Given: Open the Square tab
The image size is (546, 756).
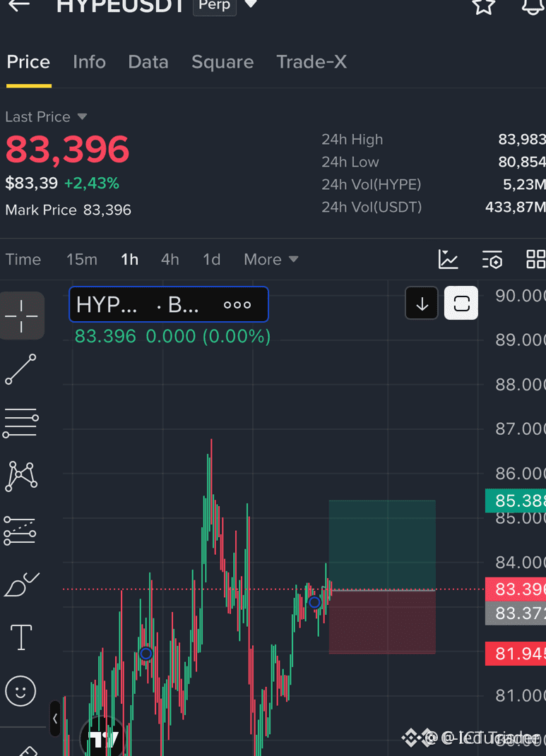Looking at the screenshot, I should [x=222, y=62].
